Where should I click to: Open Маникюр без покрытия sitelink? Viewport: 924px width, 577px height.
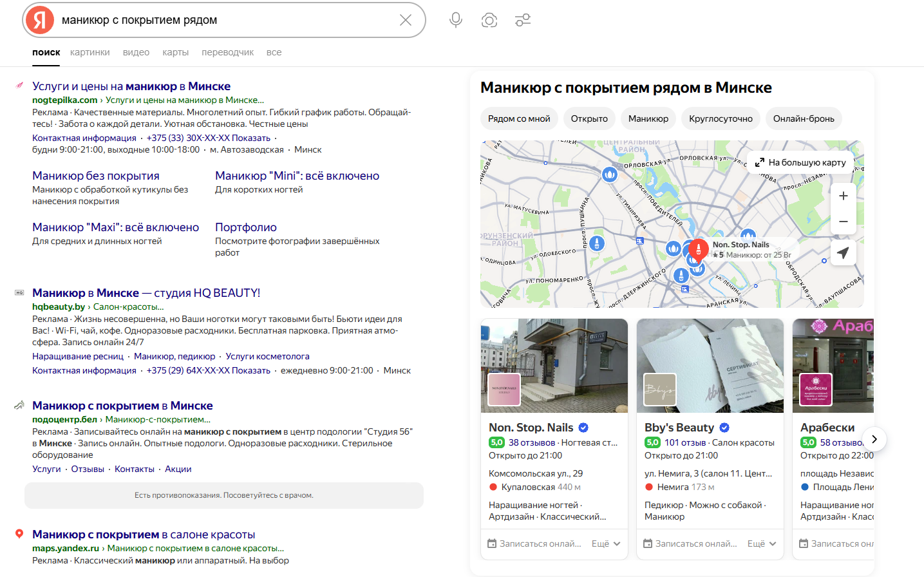pos(96,176)
